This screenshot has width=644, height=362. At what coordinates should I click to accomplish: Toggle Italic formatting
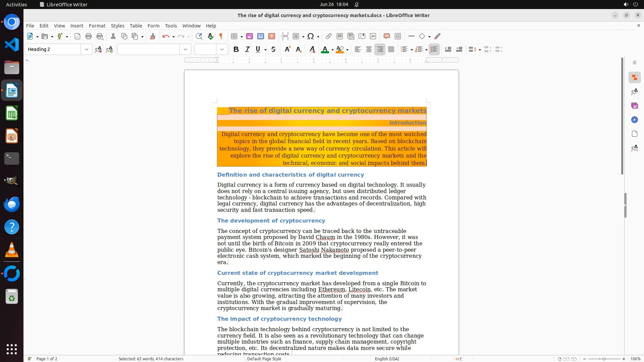pyautogui.click(x=247, y=49)
